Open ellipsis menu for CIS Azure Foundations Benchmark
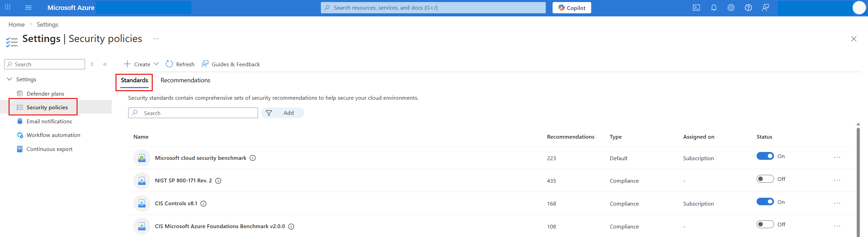The width and height of the screenshot is (868, 237). (x=837, y=226)
